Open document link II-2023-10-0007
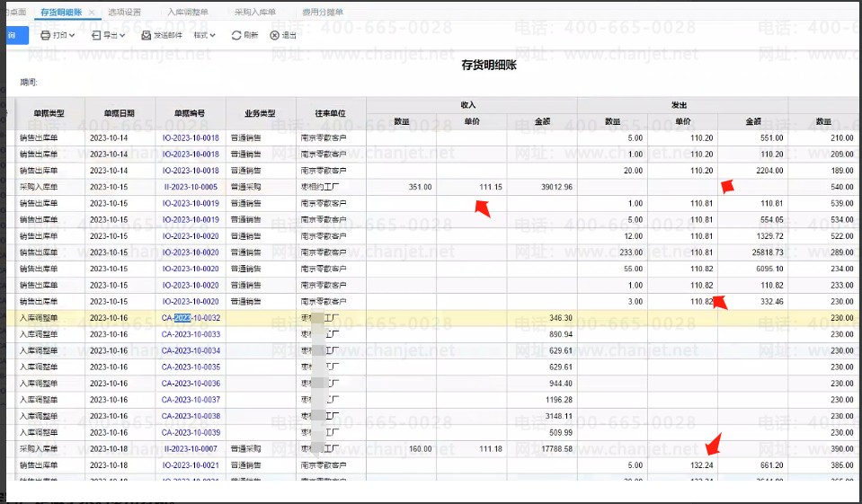This screenshot has width=862, height=504. pos(191,448)
